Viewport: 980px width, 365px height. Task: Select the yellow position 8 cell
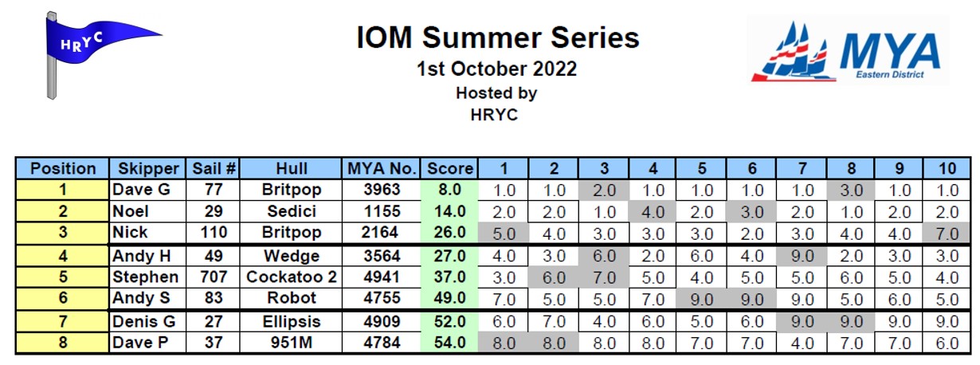pos(63,343)
